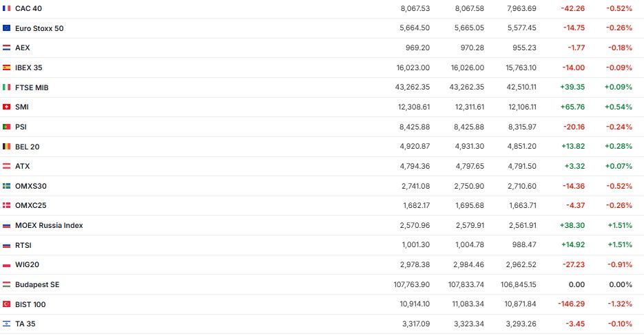Click the Israel flag next to TA 35
The height and width of the screenshot is (336, 644).
click(7, 324)
